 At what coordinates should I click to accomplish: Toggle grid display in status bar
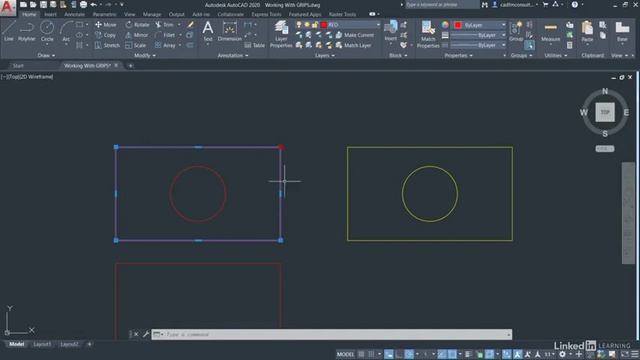pyautogui.click(x=362, y=354)
